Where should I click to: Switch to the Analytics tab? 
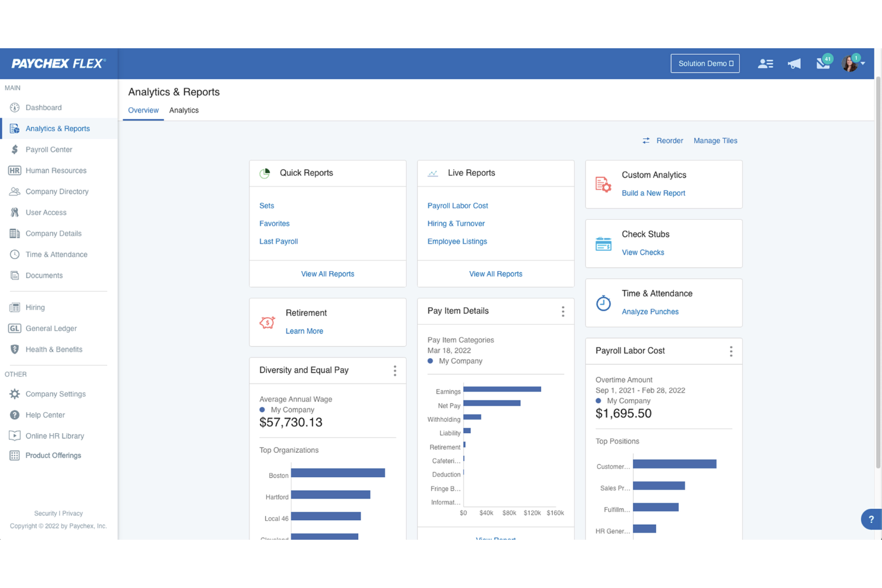184,110
